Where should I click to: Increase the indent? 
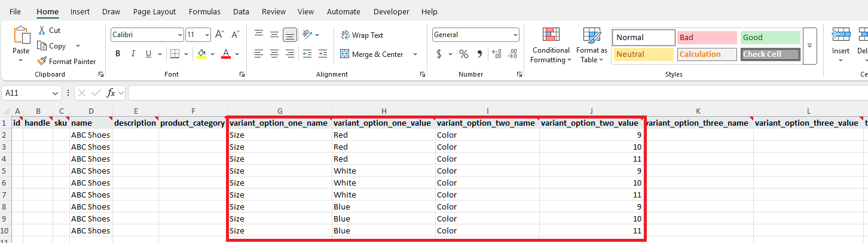tap(323, 54)
